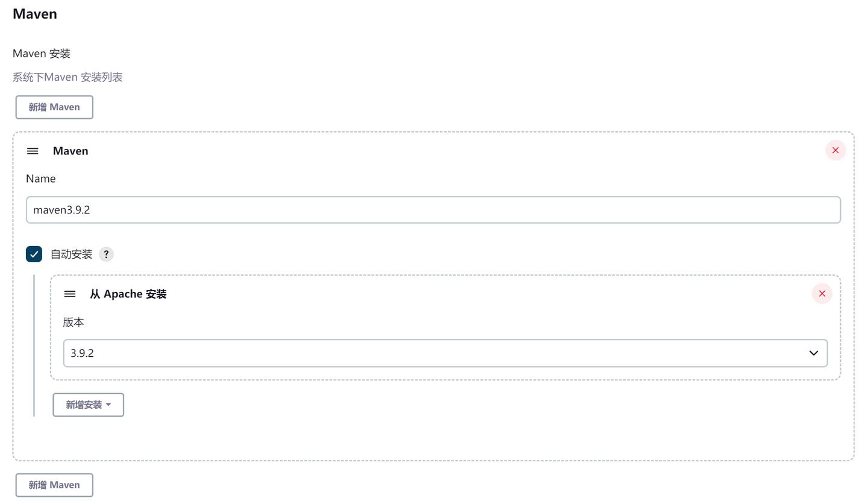Click the bold Maven section heading at top
This screenshot has width=868, height=504.
pyautogui.click(x=35, y=14)
